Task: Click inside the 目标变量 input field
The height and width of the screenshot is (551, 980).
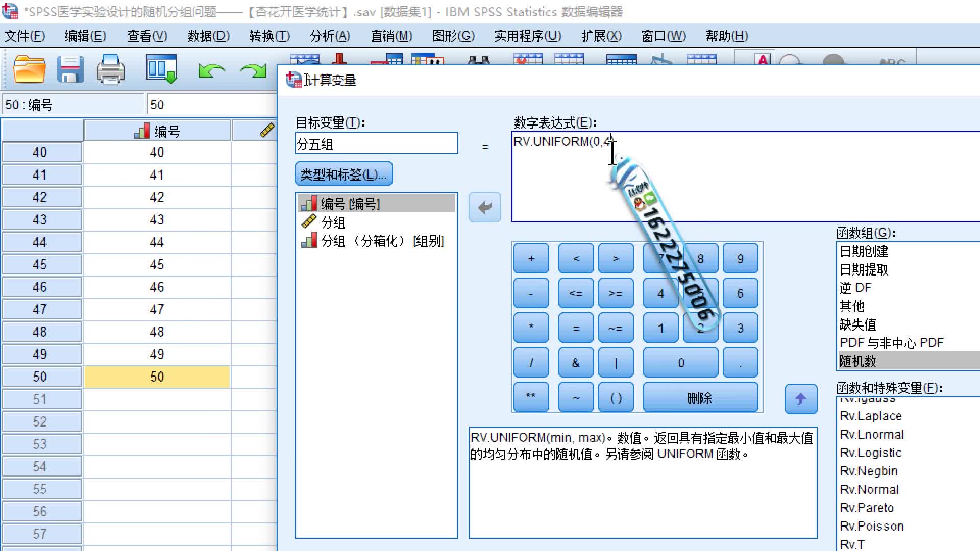Action: (x=376, y=144)
